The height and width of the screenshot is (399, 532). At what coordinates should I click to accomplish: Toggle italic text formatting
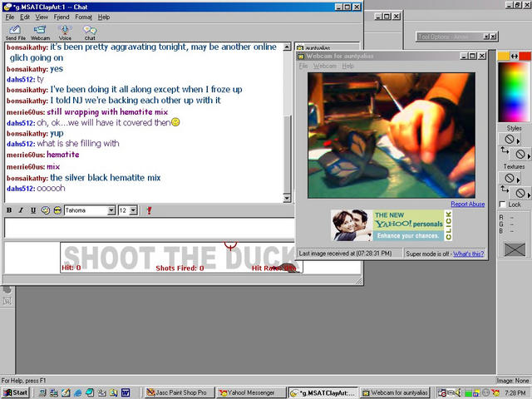coord(21,210)
